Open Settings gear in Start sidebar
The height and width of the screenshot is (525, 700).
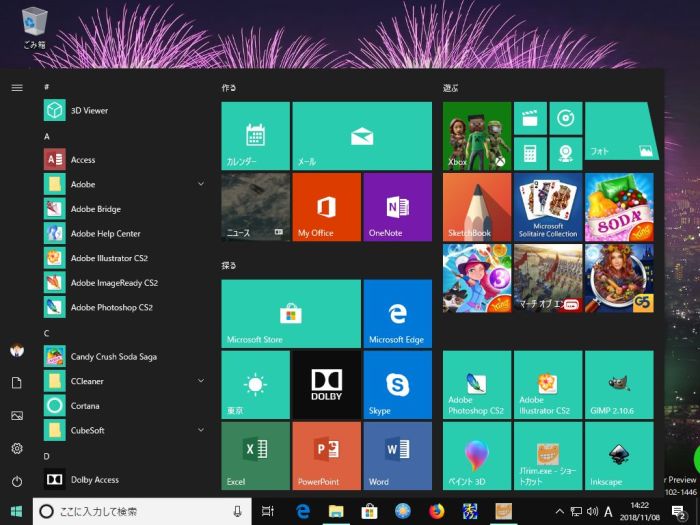17,449
